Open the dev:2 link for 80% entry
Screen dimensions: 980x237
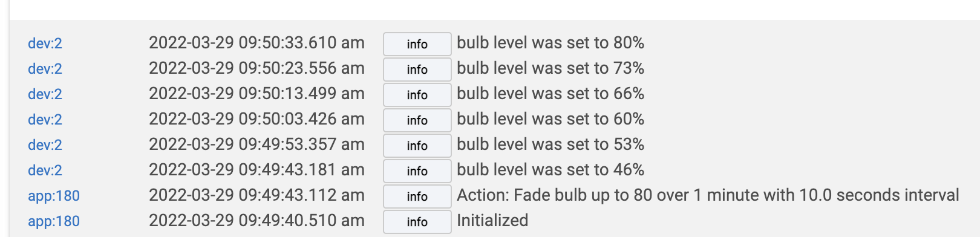[45, 44]
